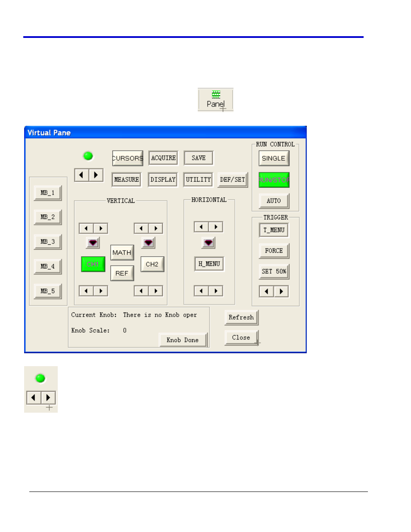Screen dimensions: 411x532
Task: Click left arrow in lower knob illustration
Action: [34, 398]
